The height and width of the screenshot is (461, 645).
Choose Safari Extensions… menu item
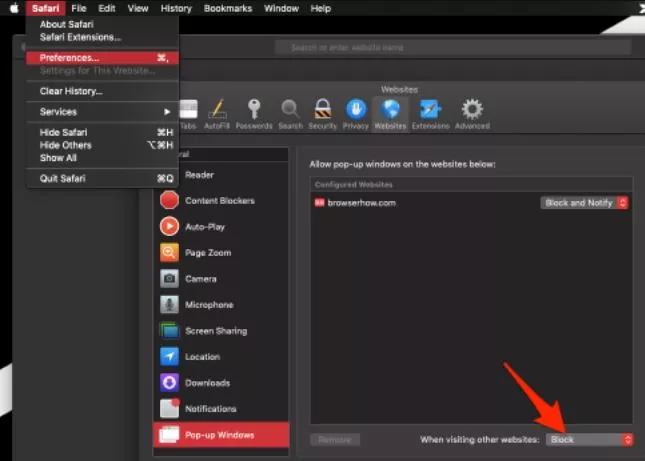click(102, 37)
